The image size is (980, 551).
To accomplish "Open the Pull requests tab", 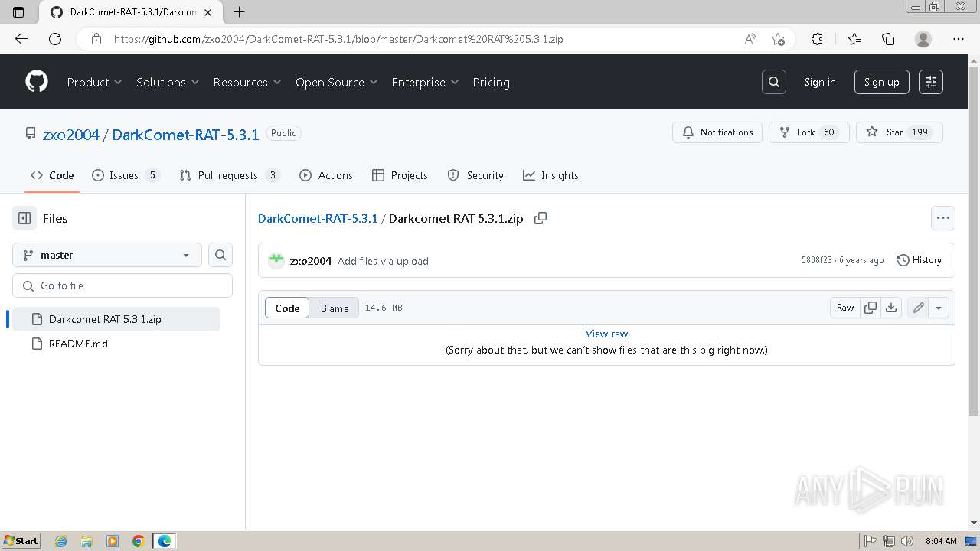I will tap(230, 175).
